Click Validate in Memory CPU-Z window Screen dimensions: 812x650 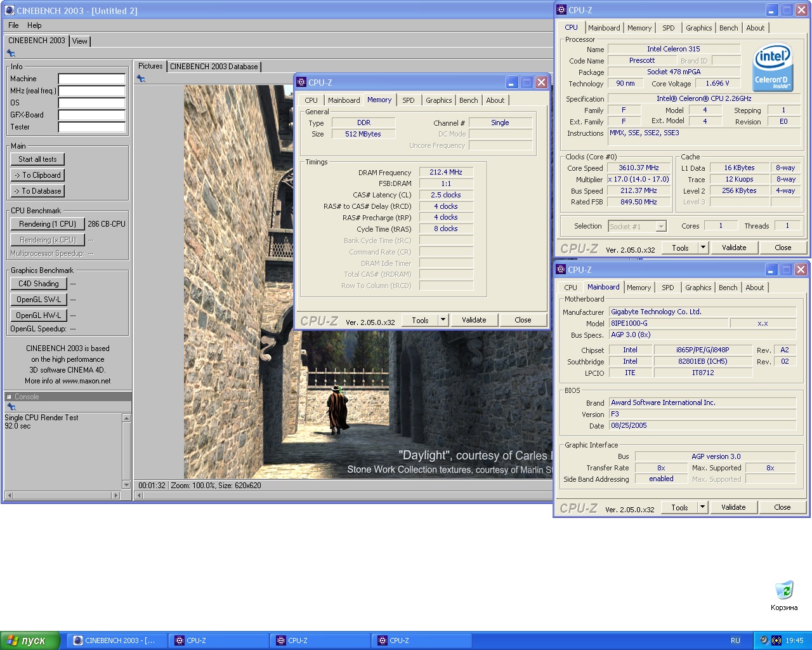[x=474, y=320]
